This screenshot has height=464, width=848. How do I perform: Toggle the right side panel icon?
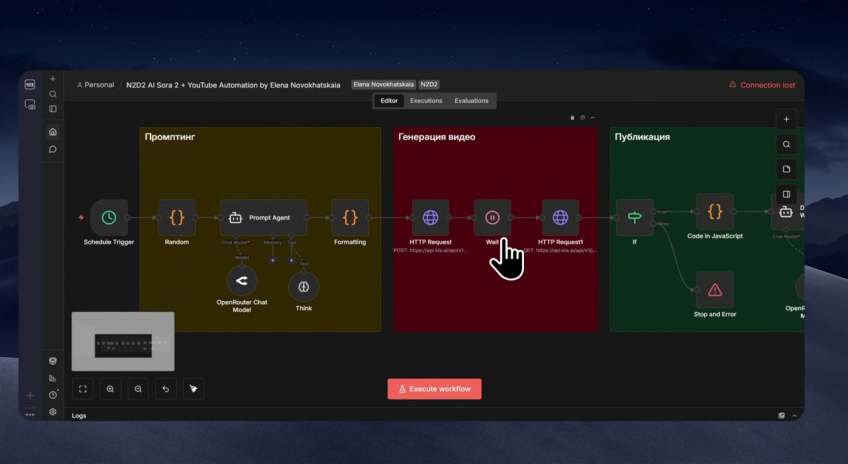click(x=786, y=194)
